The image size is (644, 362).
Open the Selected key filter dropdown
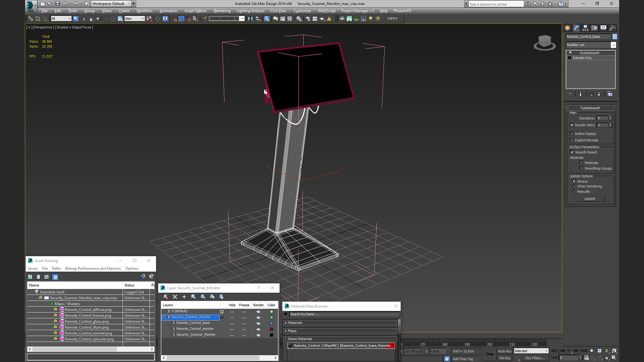[x=531, y=351]
